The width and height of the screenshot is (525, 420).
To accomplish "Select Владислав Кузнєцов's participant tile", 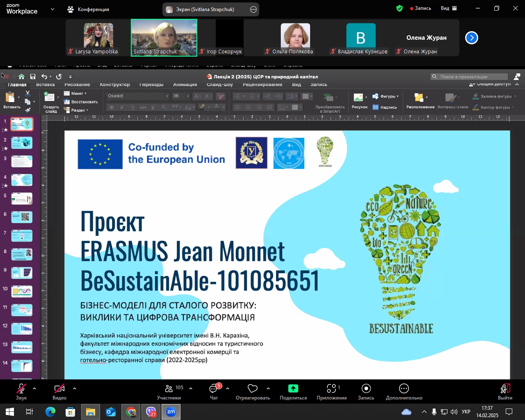I will (x=361, y=37).
